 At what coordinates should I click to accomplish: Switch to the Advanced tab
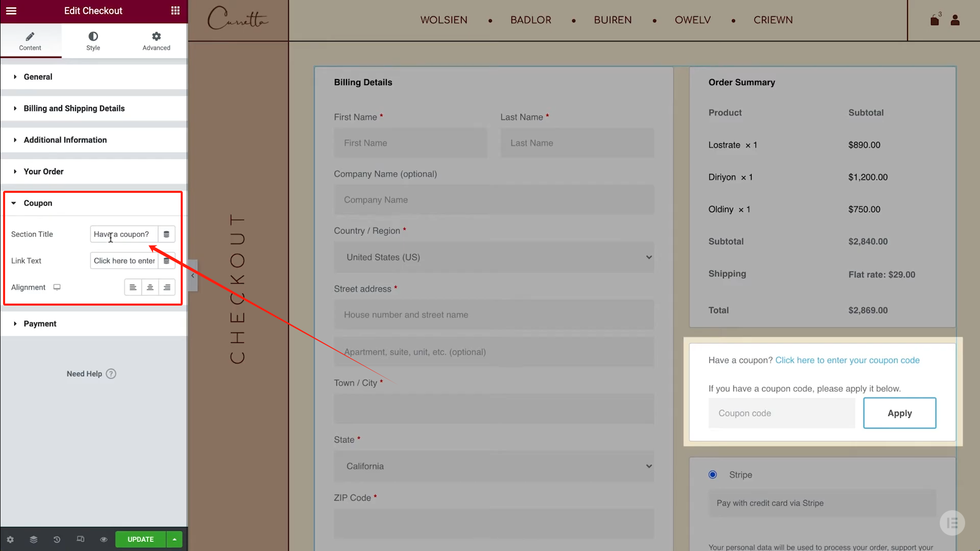156,41
